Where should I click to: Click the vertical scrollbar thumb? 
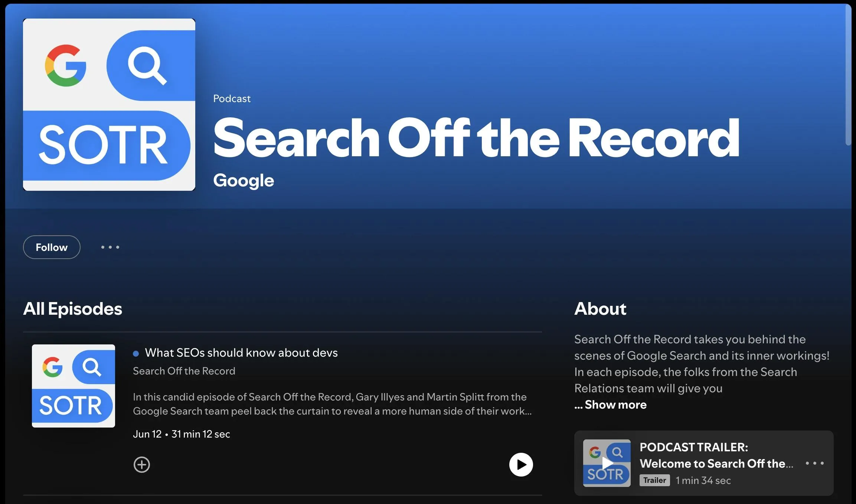[848, 74]
